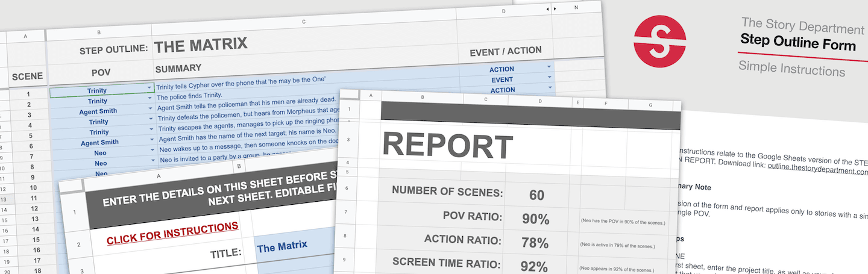Image resolution: width=868 pixels, height=274 pixels.
Task: Click 'SUMMARY' column heading
Action: tap(178, 69)
